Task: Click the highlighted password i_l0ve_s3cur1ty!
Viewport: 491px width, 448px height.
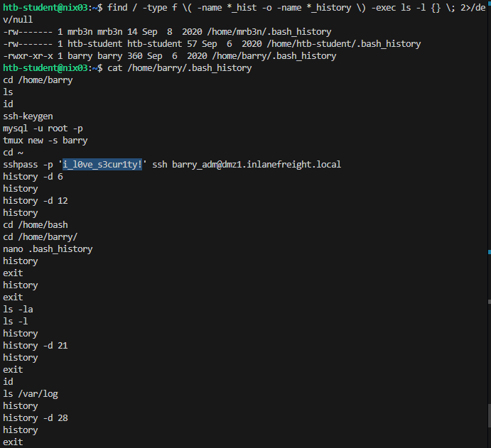Action: point(102,165)
